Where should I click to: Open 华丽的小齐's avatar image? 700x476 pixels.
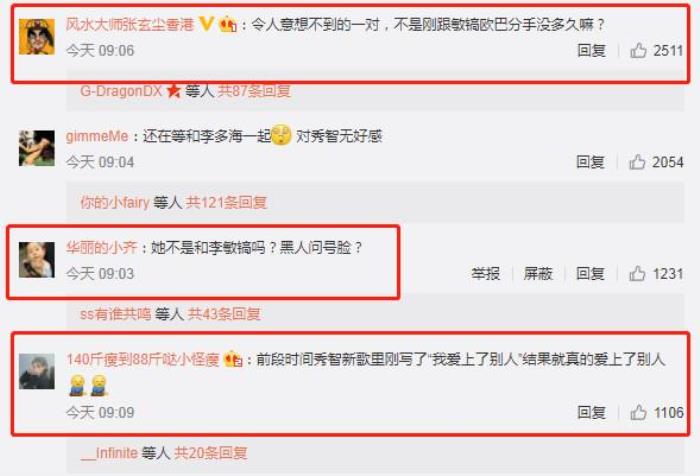coord(37,259)
